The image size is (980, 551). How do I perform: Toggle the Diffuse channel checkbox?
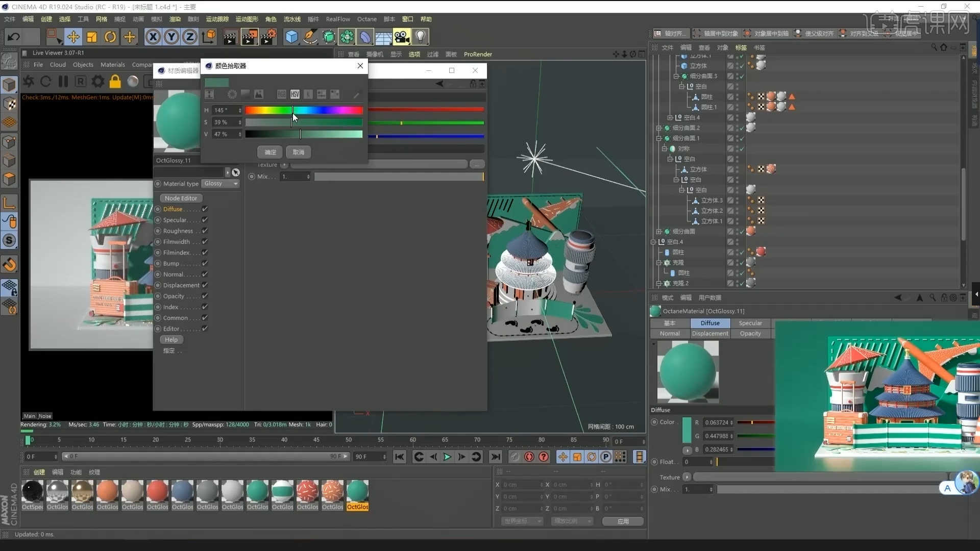pos(205,209)
